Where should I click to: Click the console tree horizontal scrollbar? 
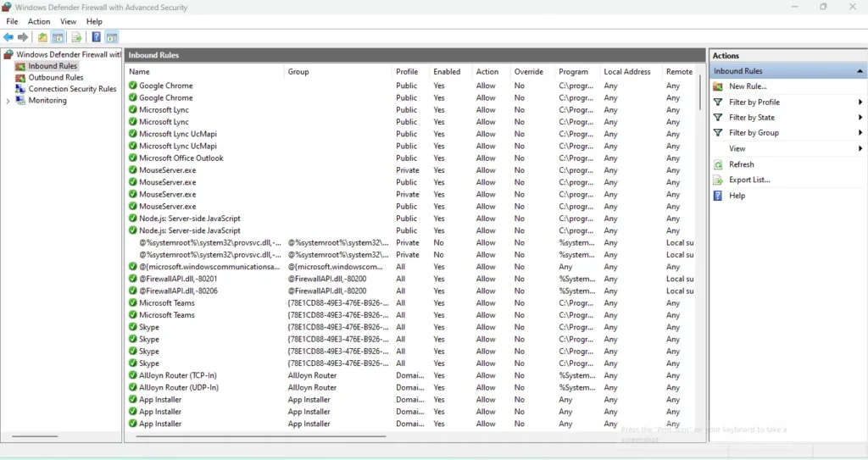tap(35, 436)
